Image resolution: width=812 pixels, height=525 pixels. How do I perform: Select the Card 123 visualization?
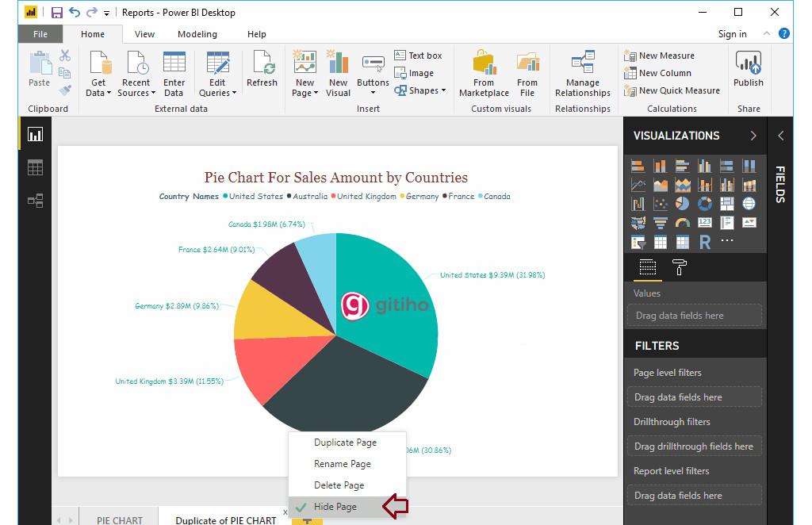click(705, 223)
